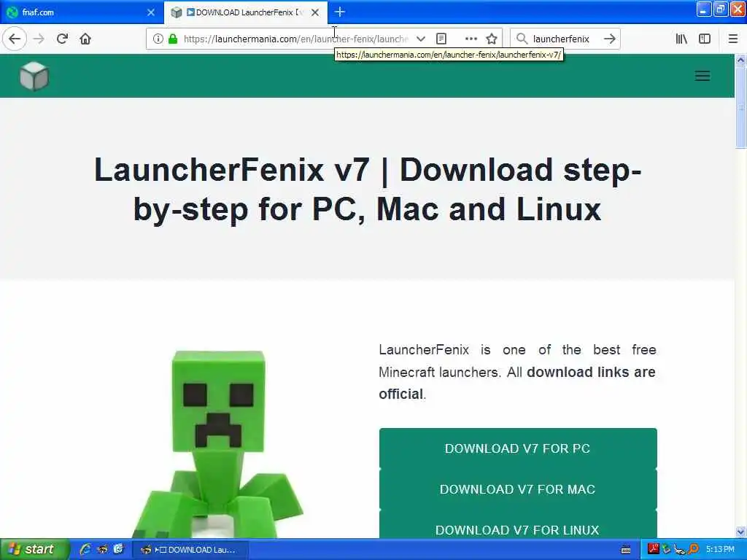This screenshot has width=747, height=560.
Task: Click the address bar URL field
Action: pos(295,39)
